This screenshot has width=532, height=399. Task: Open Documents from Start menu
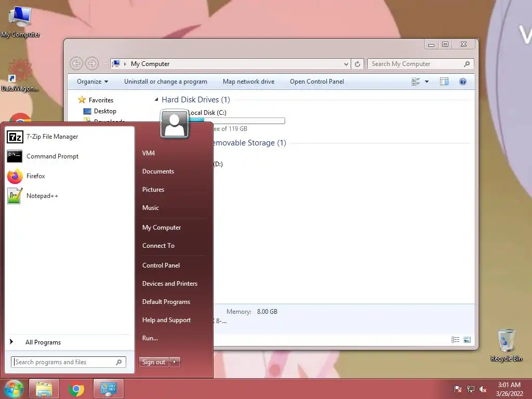coord(158,171)
